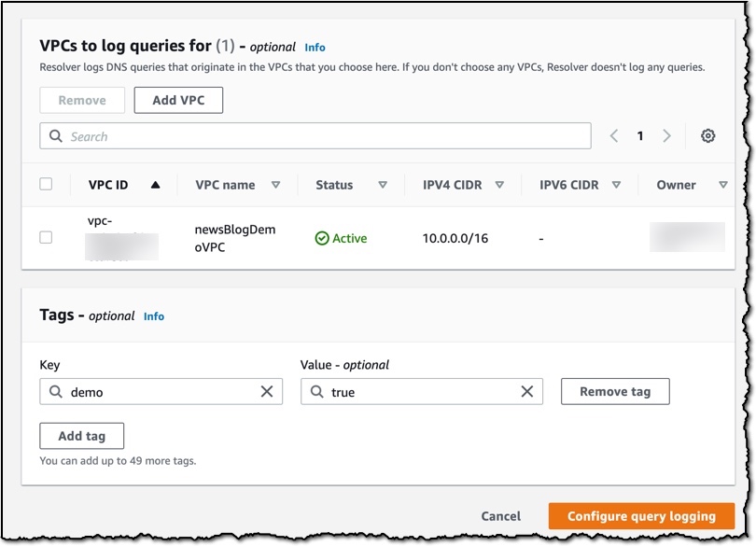756x546 pixels.
Task: Go to next page of VPC list
Action: [666, 136]
